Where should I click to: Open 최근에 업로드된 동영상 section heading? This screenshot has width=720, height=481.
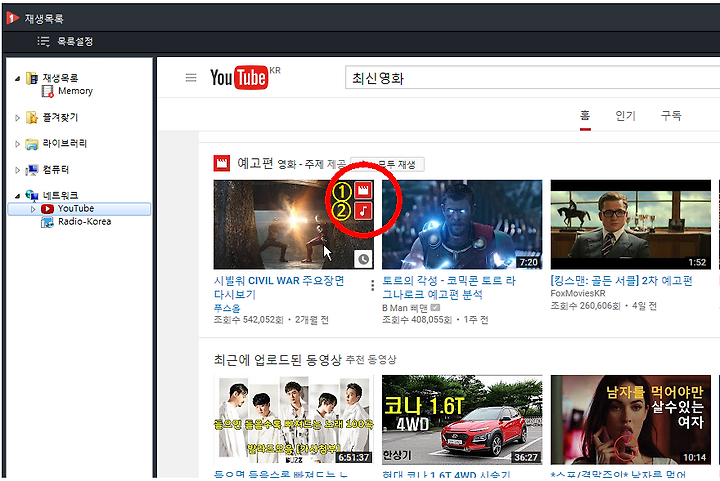coord(278,360)
